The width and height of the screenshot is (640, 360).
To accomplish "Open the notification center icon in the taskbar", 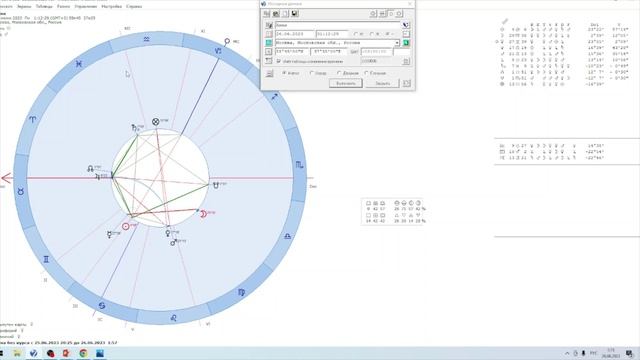I will (x=629, y=353).
